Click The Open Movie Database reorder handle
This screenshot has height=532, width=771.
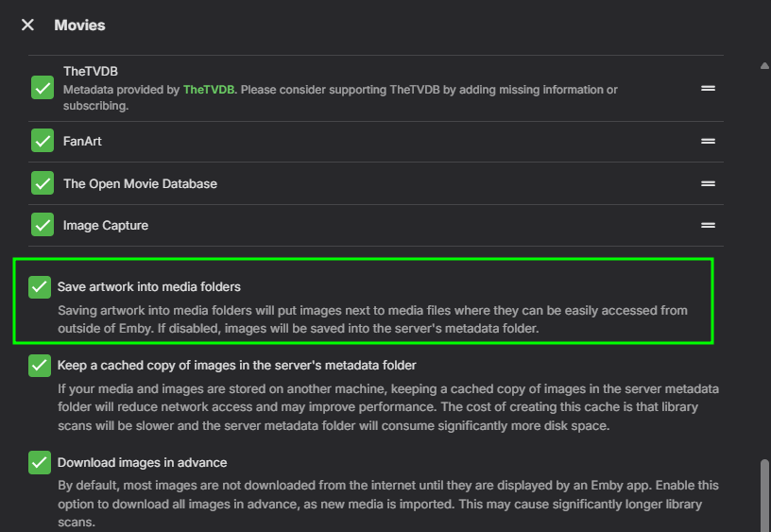(708, 183)
